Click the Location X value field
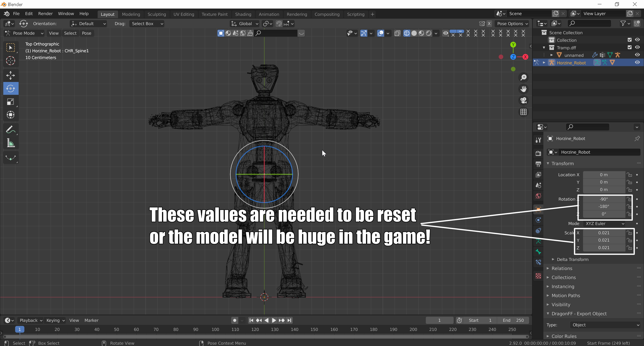Image resolution: width=644 pixels, height=346 pixels. [603, 175]
